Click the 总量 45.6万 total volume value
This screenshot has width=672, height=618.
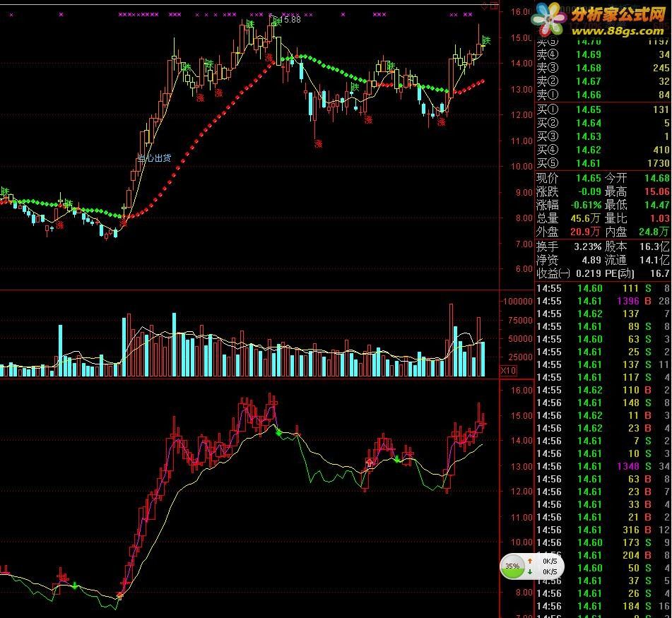click(585, 218)
